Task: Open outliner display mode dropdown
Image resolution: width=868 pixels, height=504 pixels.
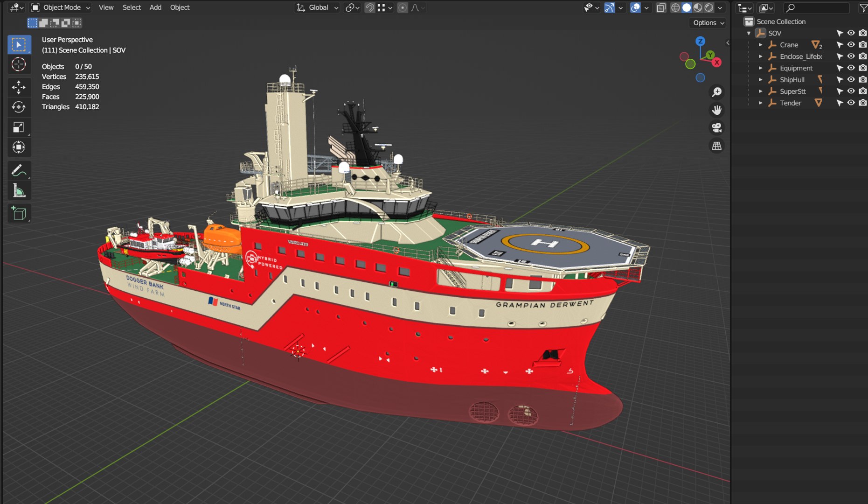Action: pos(767,8)
